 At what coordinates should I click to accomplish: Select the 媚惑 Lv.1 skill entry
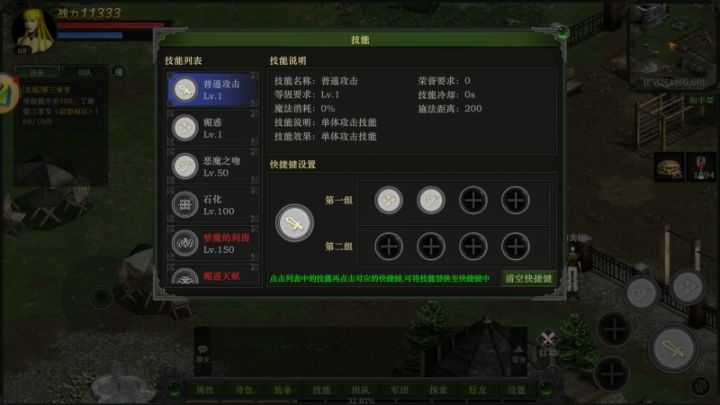213,128
